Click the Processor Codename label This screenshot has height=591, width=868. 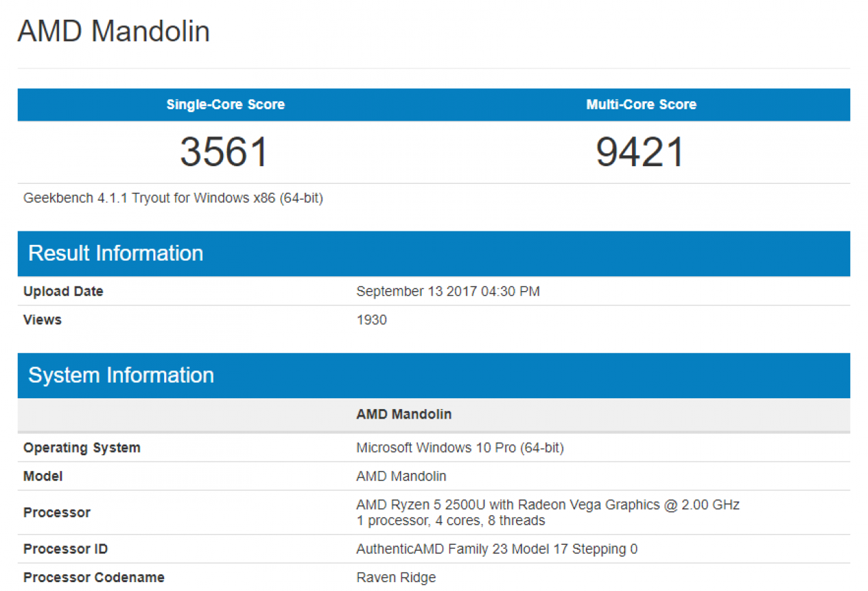(x=94, y=577)
